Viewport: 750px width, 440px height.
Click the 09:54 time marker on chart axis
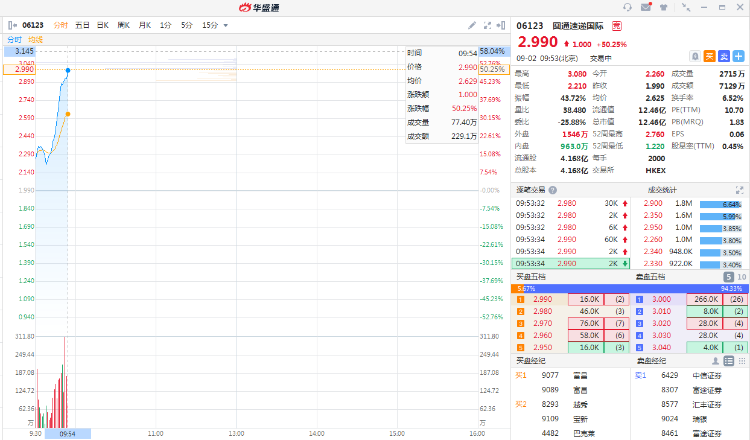point(67,434)
